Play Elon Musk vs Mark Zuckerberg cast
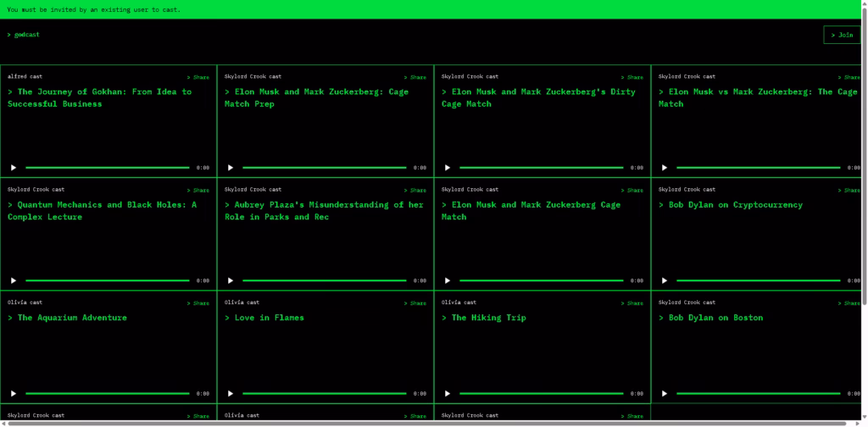This screenshot has height=427, width=868. 665,168
